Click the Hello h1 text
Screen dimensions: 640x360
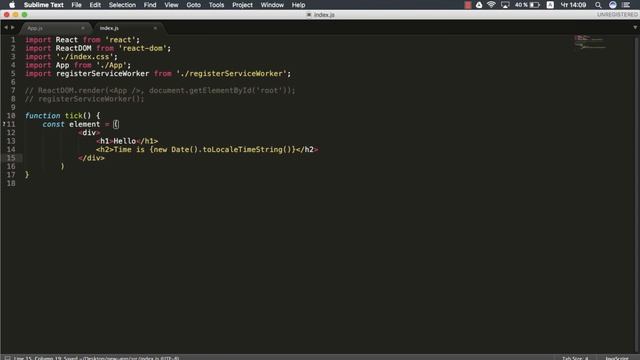click(124, 141)
